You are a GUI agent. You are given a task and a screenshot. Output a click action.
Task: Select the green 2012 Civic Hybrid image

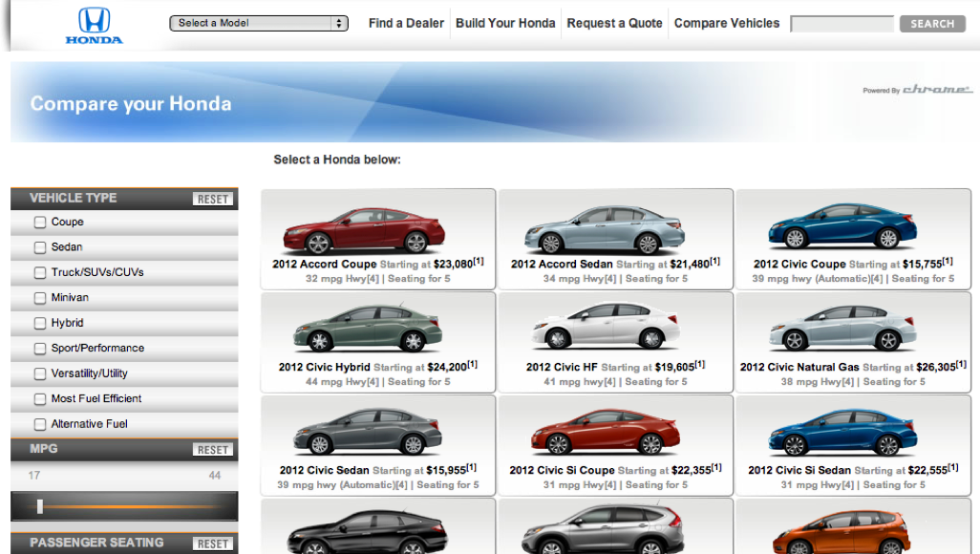pyautogui.click(x=368, y=330)
